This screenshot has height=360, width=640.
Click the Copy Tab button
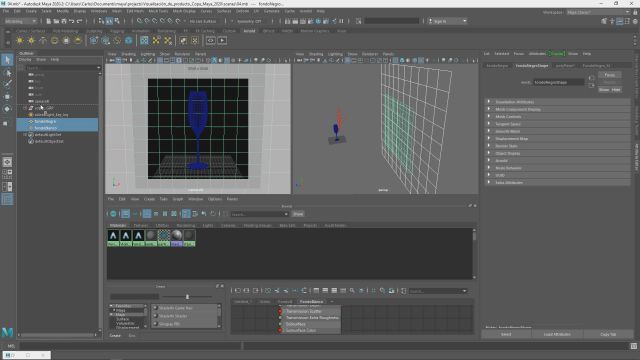608,334
